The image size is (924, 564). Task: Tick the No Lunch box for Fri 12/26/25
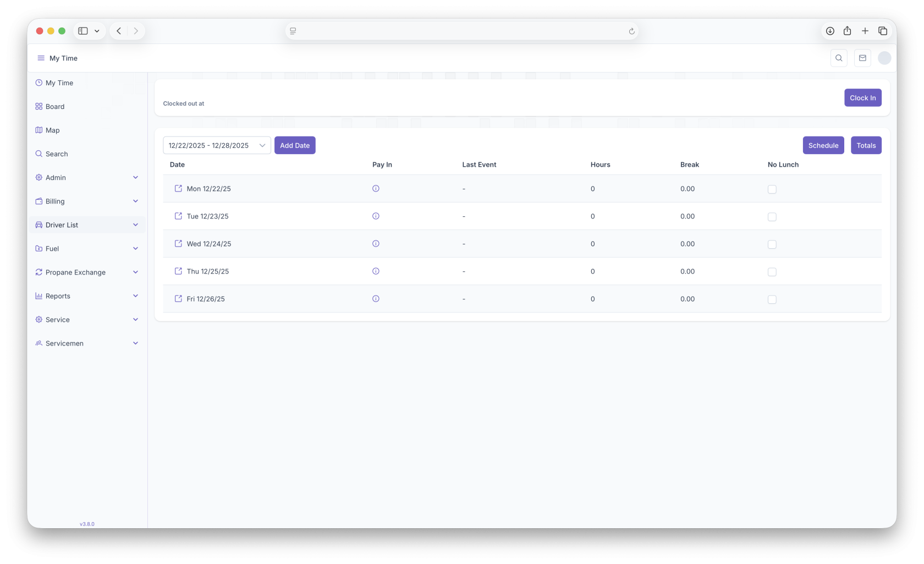pos(772,299)
